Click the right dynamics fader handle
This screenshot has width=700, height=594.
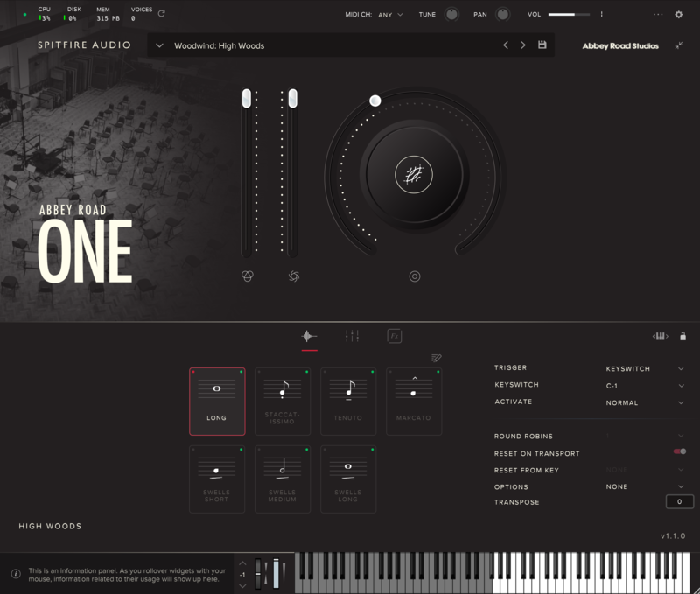pos(292,98)
